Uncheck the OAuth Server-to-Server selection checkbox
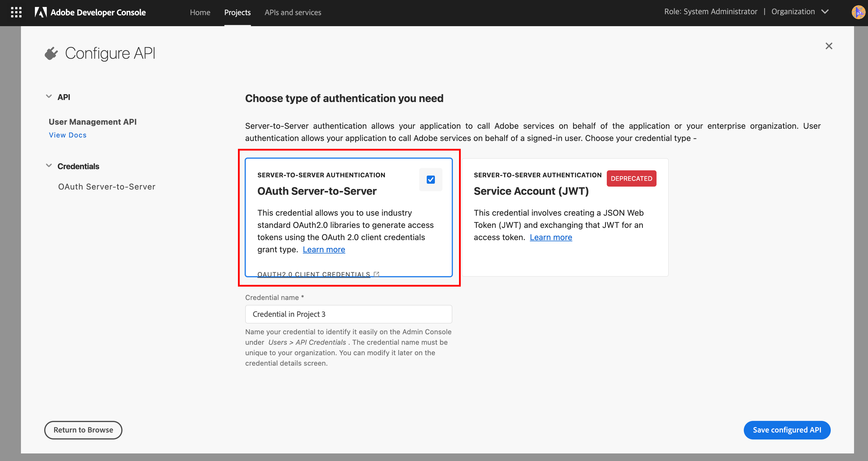Image resolution: width=868 pixels, height=461 pixels. (x=431, y=179)
